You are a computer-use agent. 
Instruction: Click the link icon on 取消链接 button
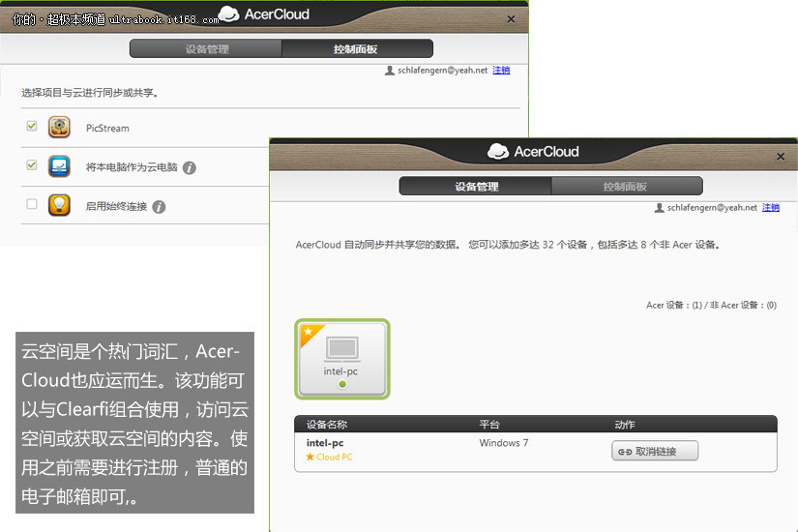coord(625,452)
